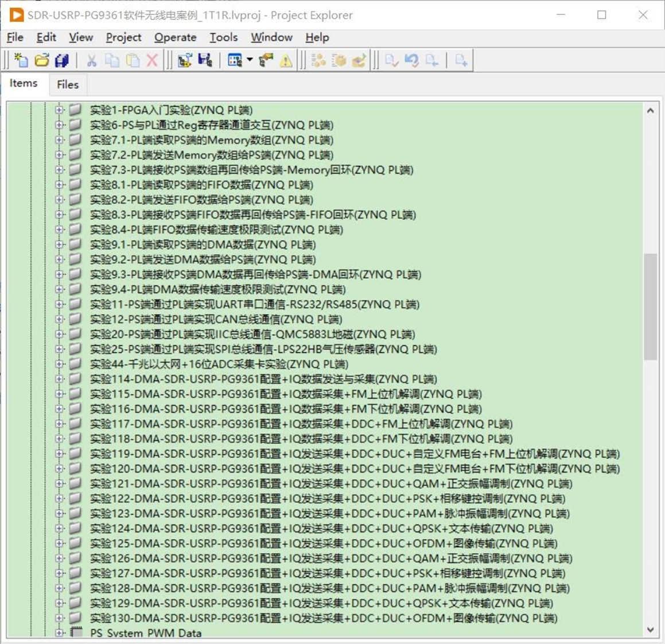Screen dimensions: 665x644
Task: Open the Project menu
Action: [x=123, y=38]
